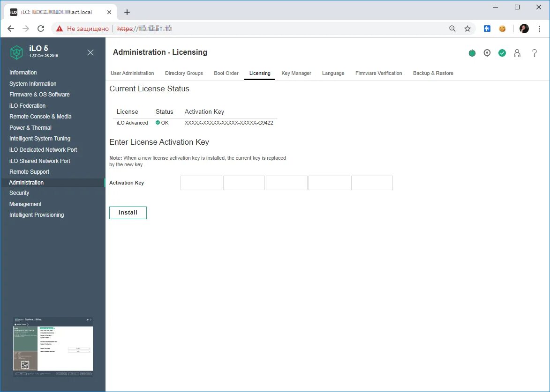
Task: Close the iLO browser tab
Action: coord(109,12)
